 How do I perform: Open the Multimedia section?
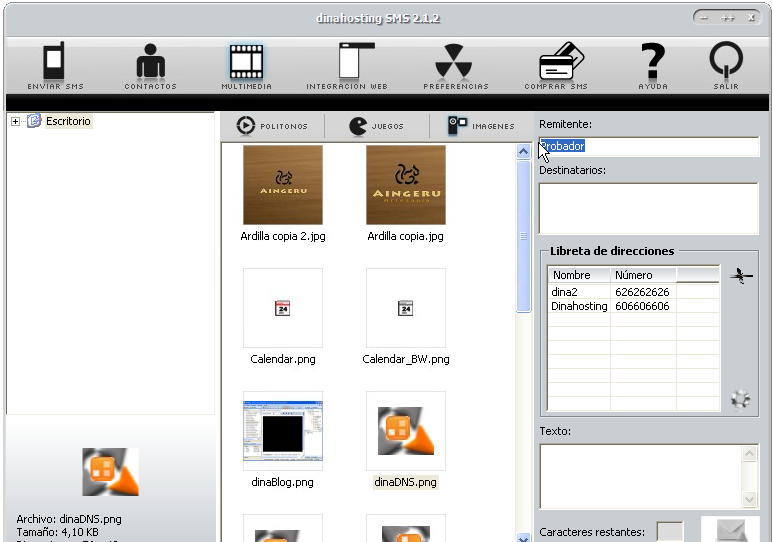pyautogui.click(x=246, y=66)
